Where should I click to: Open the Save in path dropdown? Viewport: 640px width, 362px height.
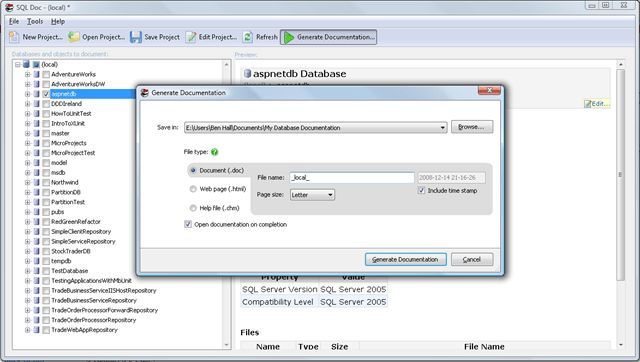click(442, 128)
